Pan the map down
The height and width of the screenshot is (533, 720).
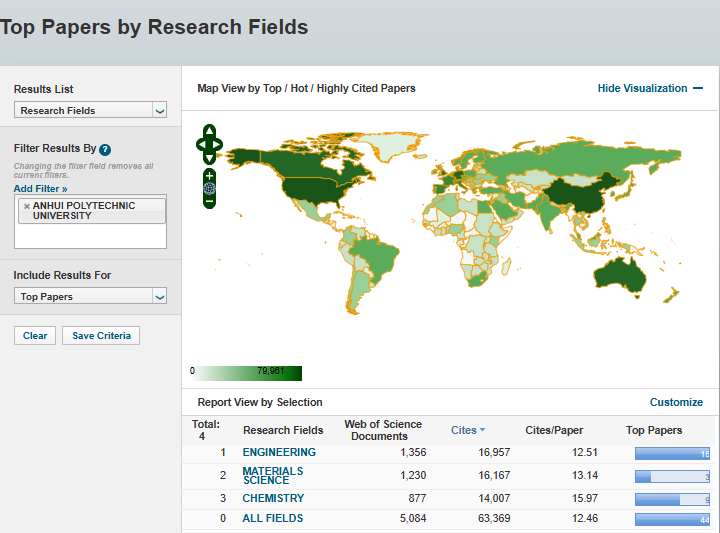[x=209, y=160]
